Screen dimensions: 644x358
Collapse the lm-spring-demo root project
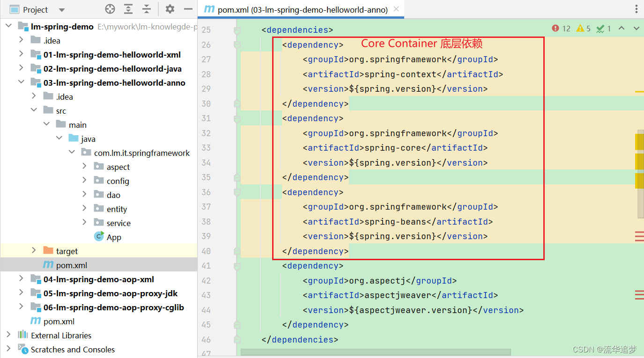[8, 26]
